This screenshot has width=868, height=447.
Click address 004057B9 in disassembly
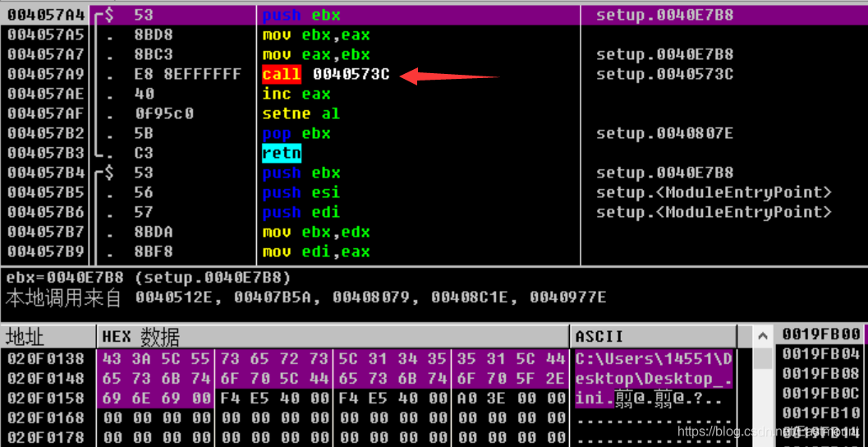click(45, 251)
